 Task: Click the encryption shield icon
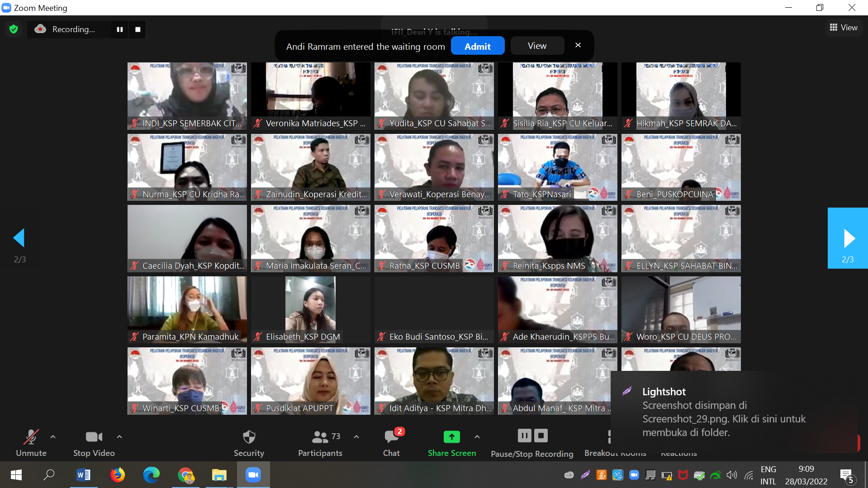pyautogui.click(x=14, y=29)
